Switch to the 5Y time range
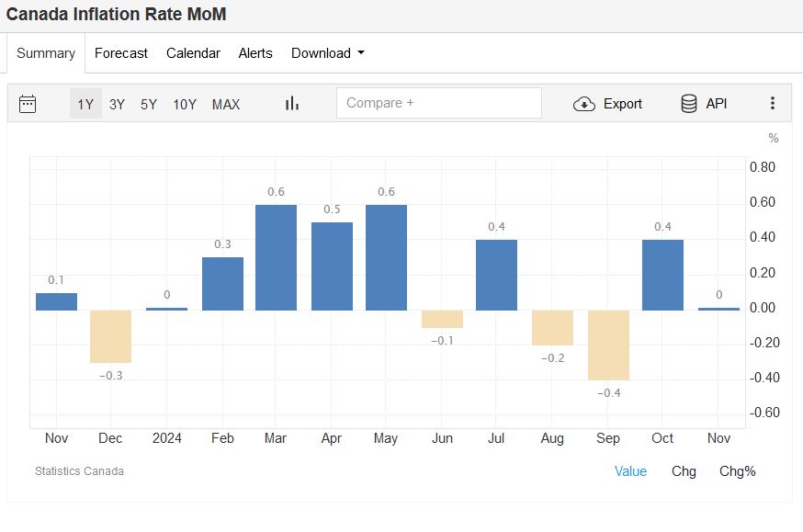The image size is (803, 532). 149,104
